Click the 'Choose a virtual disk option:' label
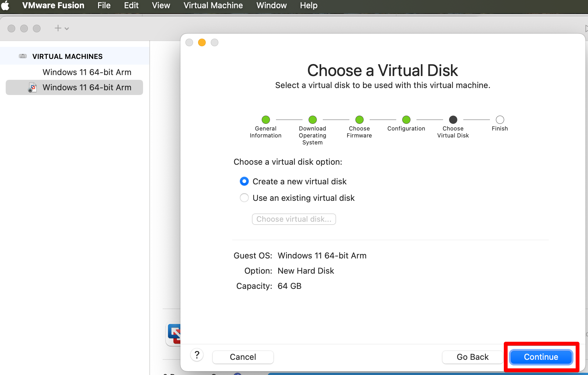The width and height of the screenshot is (588, 375). [x=288, y=162]
